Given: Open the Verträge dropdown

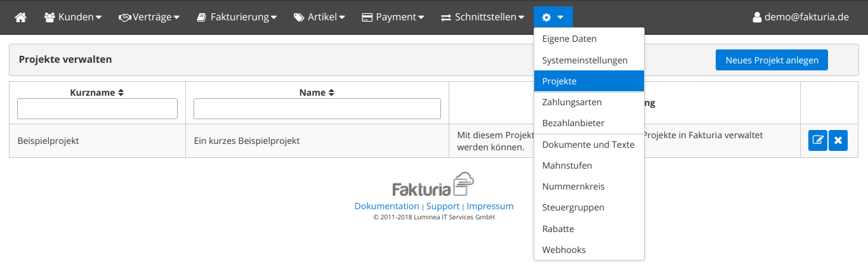Looking at the screenshot, I should pos(149,17).
